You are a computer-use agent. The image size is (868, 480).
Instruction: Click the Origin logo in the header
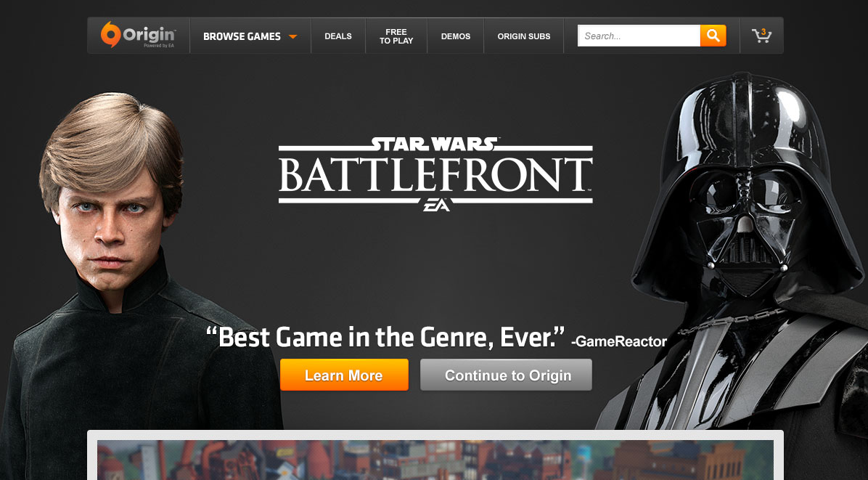coord(138,35)
